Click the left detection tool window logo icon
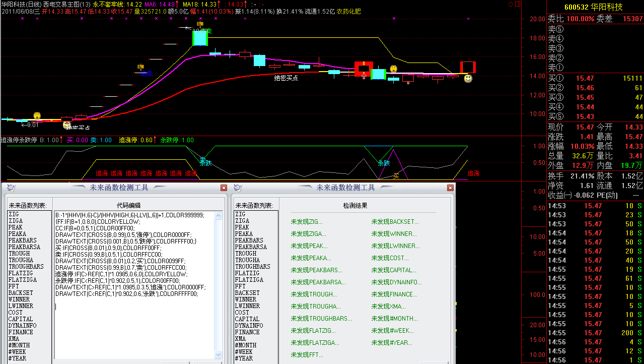The image size is (644, 364). point(11,188)
